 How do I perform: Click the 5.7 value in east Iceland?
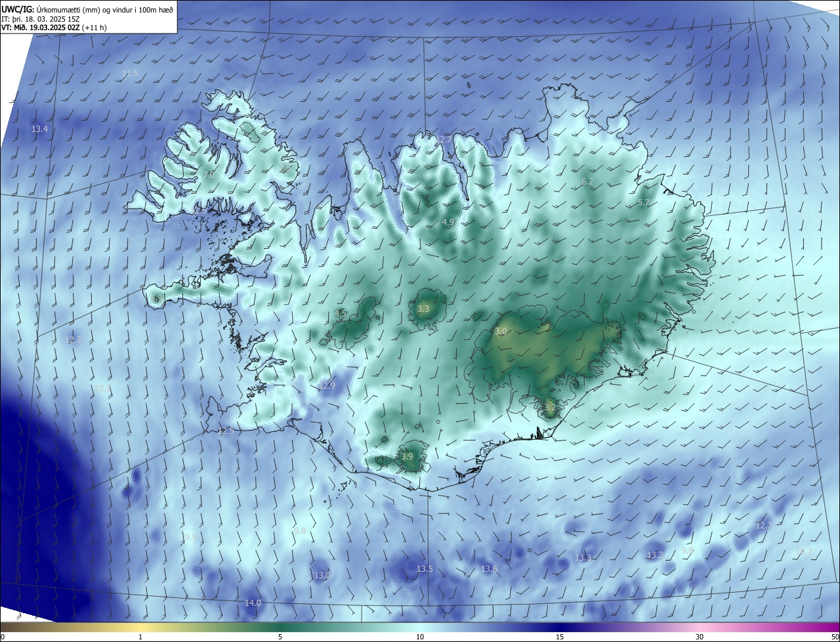pos(644,203)
